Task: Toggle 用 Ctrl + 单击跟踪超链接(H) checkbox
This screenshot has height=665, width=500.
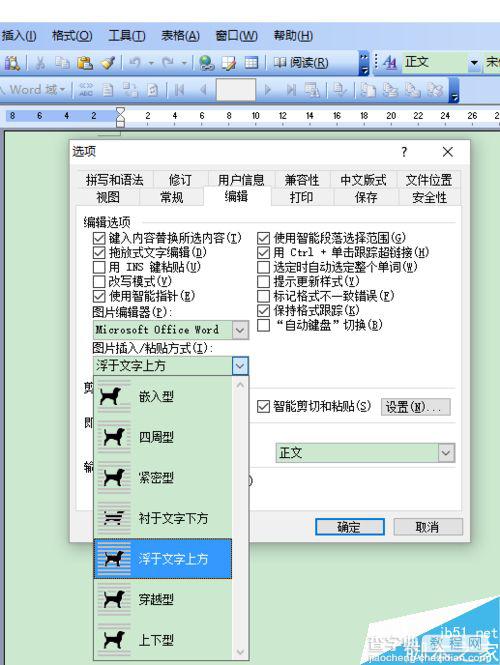Action: pos(263,253)
